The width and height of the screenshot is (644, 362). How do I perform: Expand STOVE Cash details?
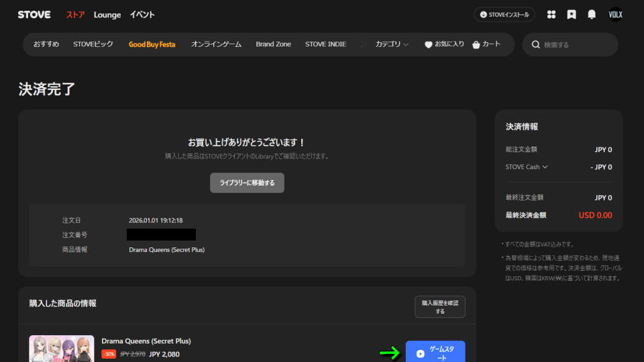coord(527,167)
